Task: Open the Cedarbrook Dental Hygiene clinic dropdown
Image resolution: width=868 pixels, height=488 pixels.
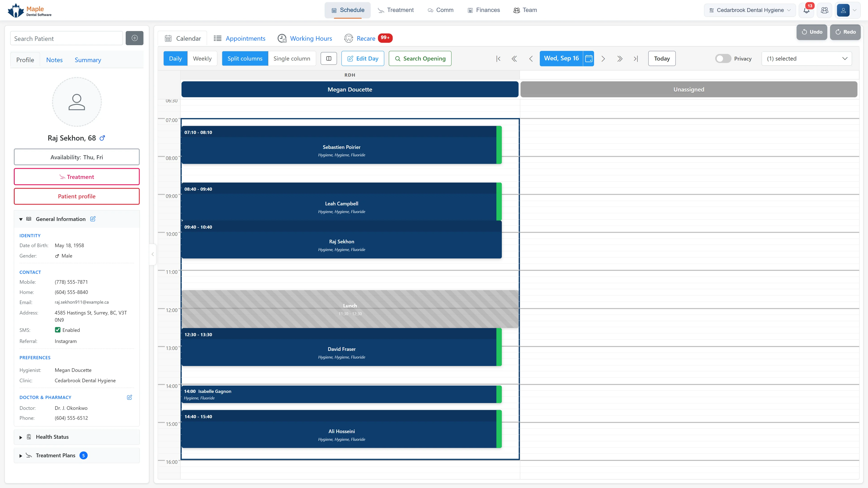Action: [750, 10]
